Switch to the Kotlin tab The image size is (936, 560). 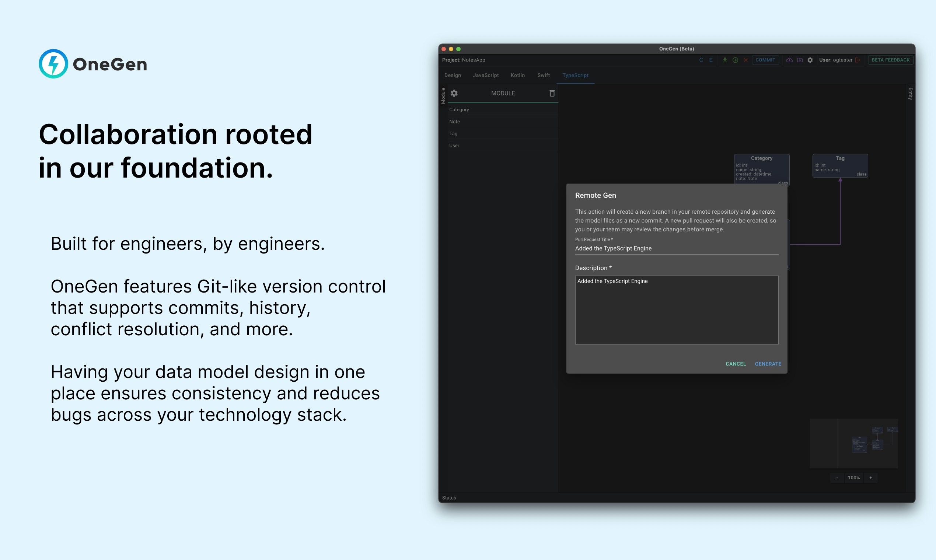coord(517,76)
